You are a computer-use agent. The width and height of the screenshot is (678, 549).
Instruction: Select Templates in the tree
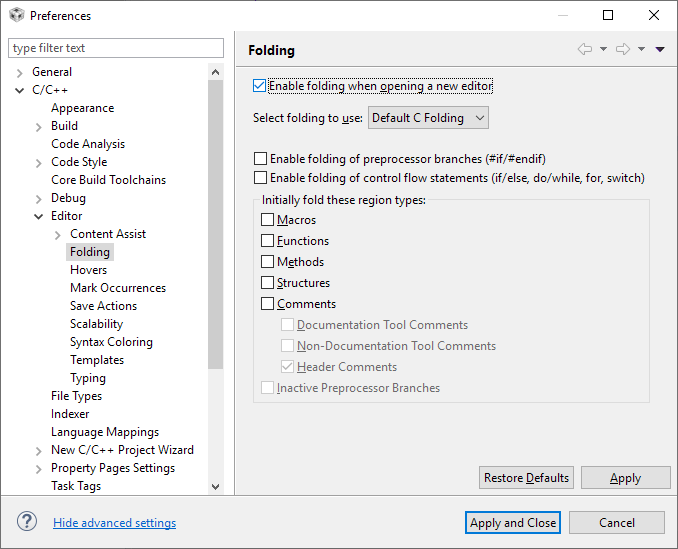97,360
